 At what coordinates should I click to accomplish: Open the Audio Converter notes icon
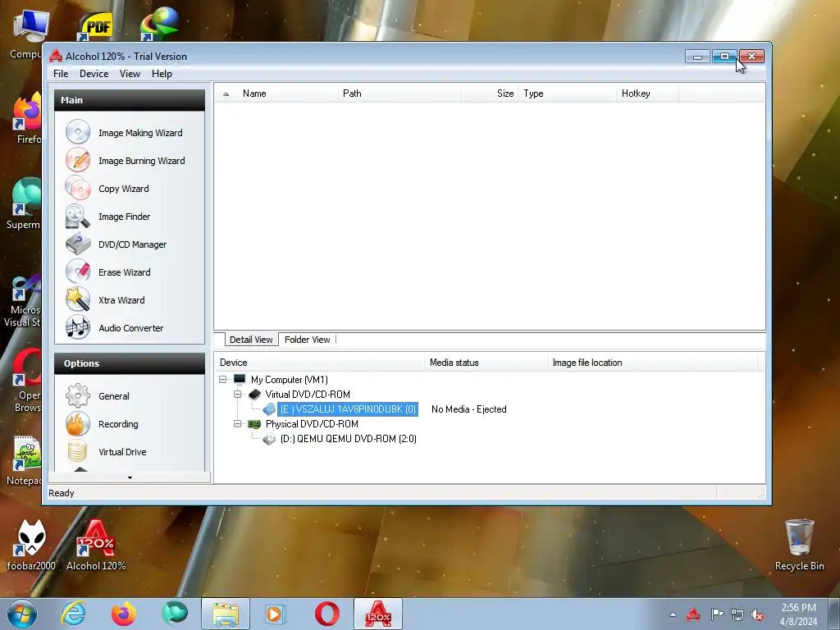(x=78, y=328)
